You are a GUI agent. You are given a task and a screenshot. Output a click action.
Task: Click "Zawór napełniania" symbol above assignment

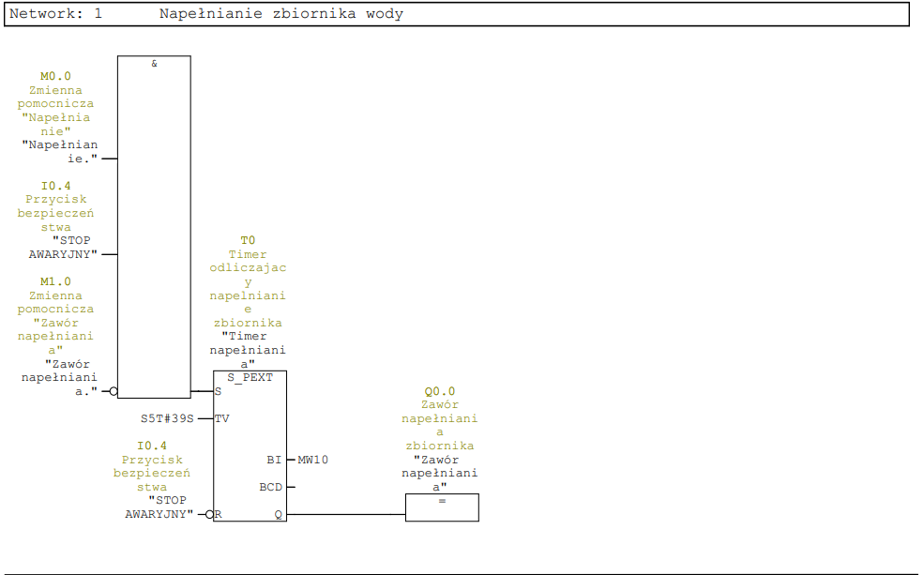click(x=440, y=473)
